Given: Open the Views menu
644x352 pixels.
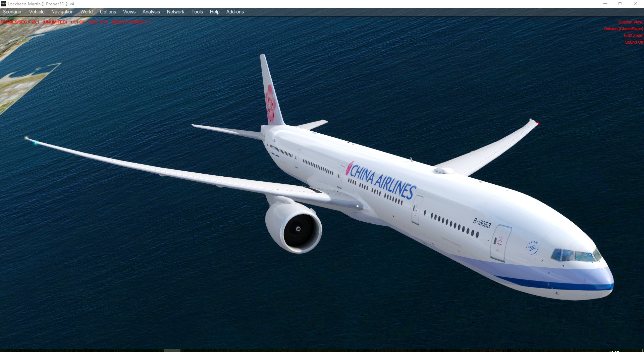Looking at the screenshot, I should point(129,12).
